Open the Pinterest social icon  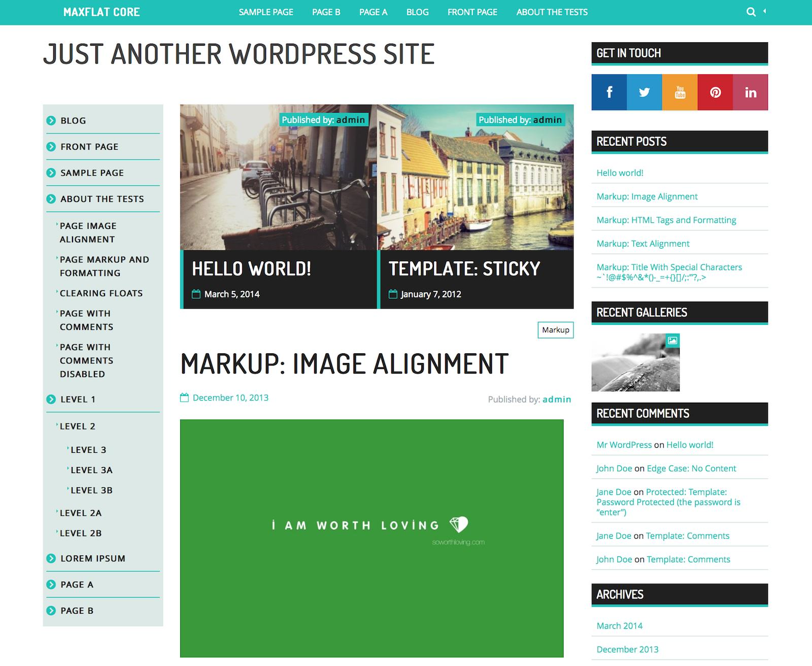(715, 92)
